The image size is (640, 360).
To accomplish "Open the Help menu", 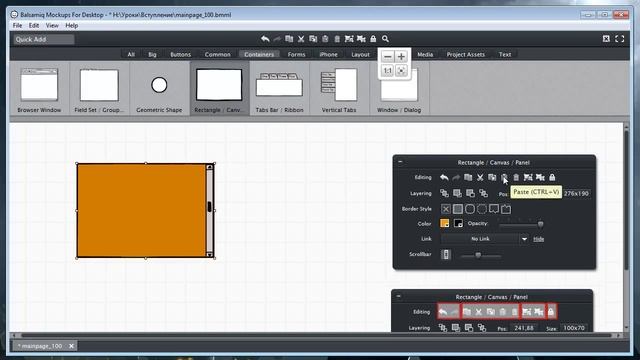I will 71,25.
